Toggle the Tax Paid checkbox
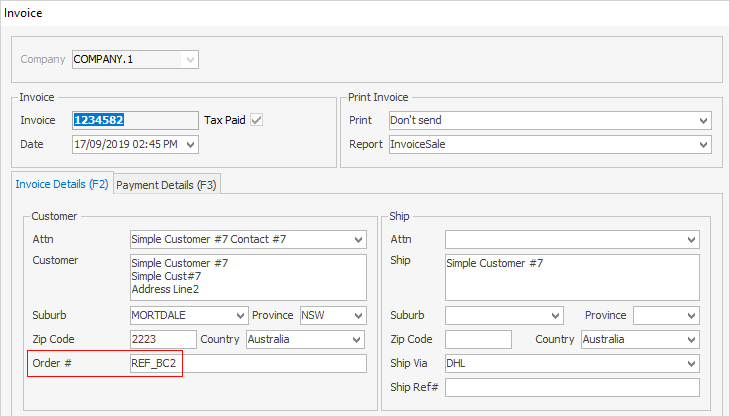 [x=257, y=120]
